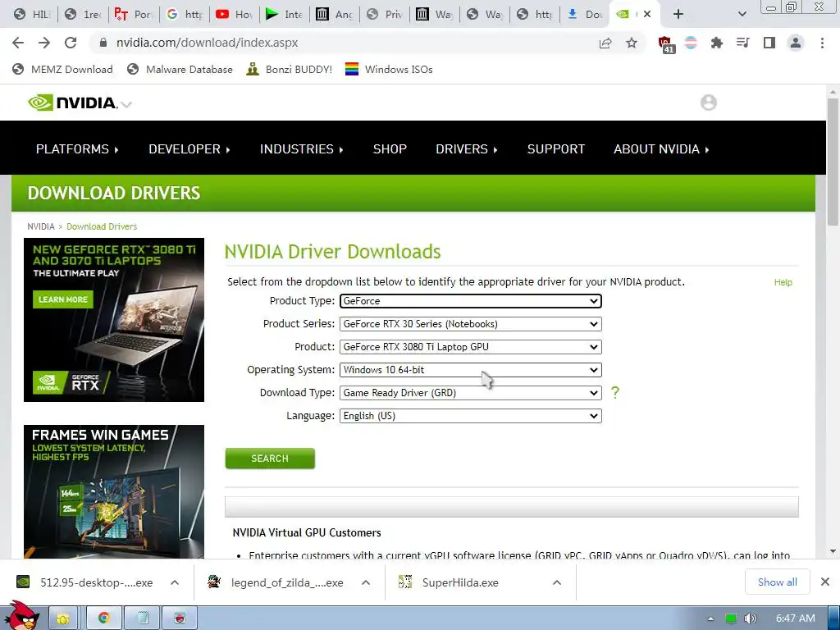840x630 pixels.
Task: Open the Bonzi BUDDY! bookmark
Action: point(290,69)
